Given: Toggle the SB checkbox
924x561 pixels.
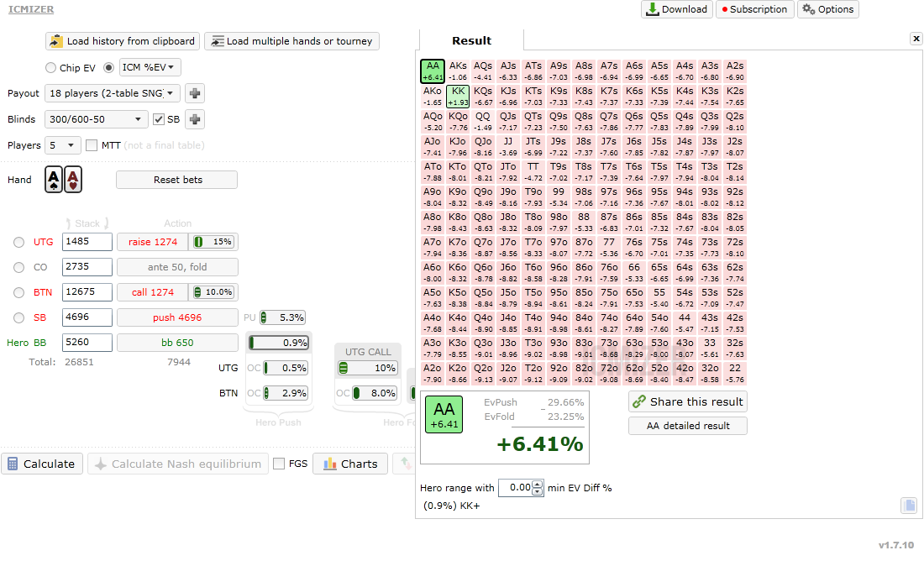Looking at the screenshot, I should pyautogui.click(x=159, y=119).
